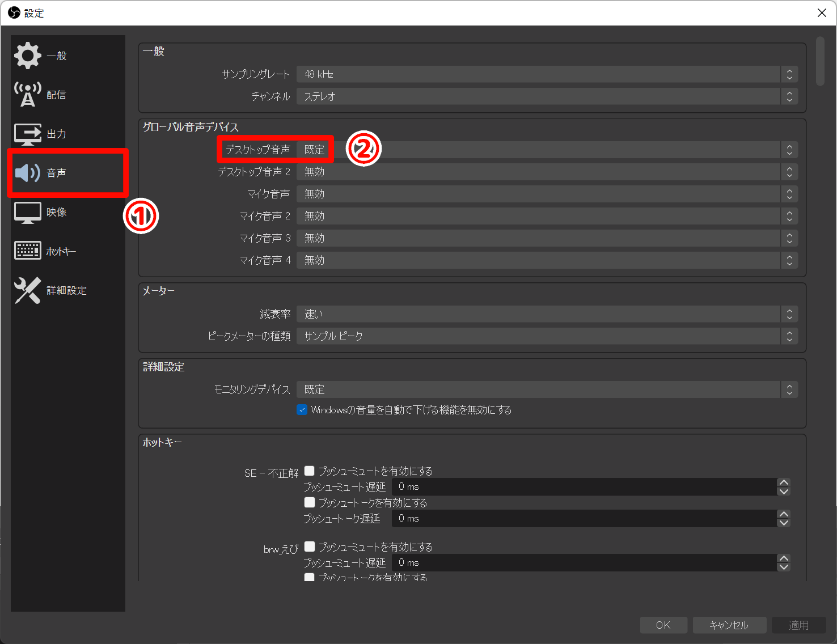Open the 配信 antenna icon in sidebar
The height and width of the screenshot is (644, 837).
pyautogui.click(x=28, y=95)
